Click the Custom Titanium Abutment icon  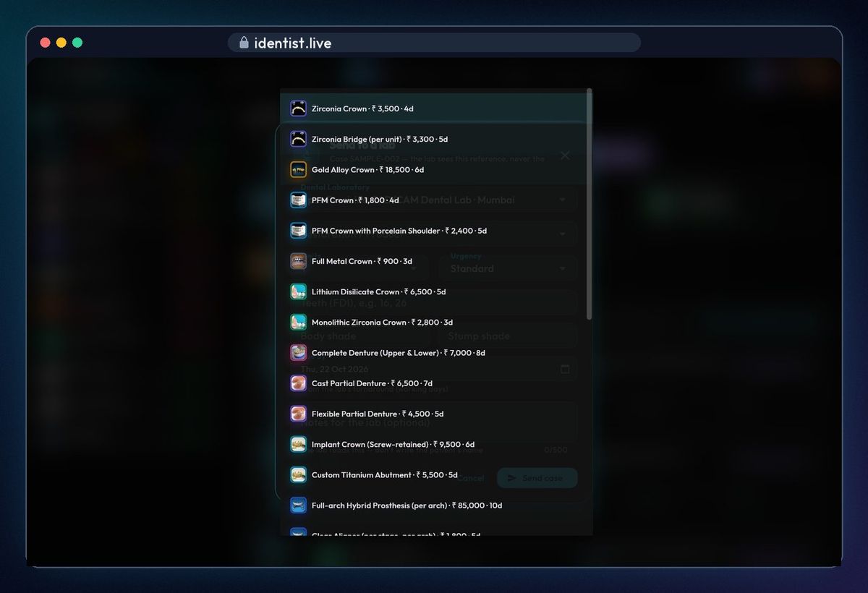[x=299, y=475]
